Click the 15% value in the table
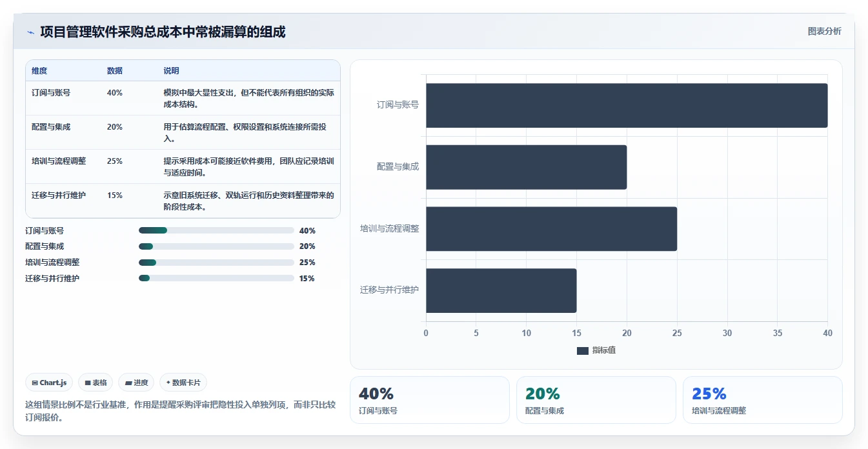 click(115, 195)
